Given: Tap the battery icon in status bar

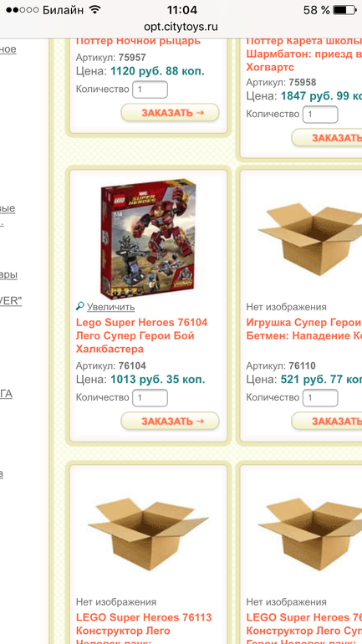Looking at the screenshot, I should (346, 10).
